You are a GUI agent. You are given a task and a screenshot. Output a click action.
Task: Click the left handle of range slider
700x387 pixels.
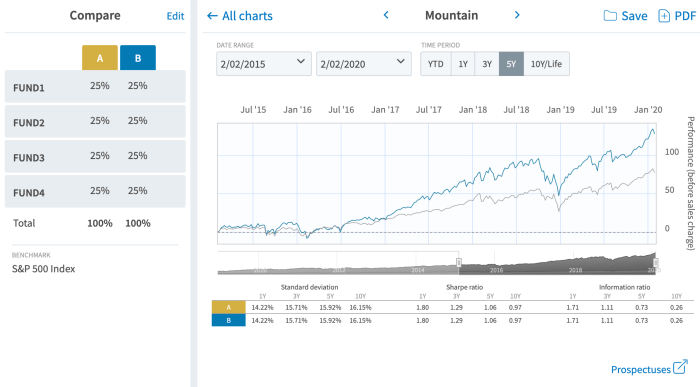[458, 262]
